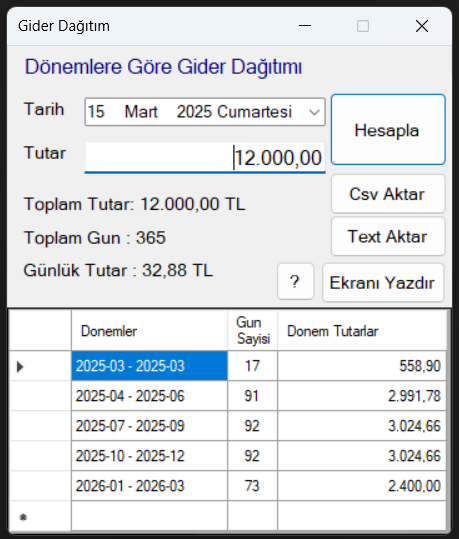
Task: Select the 2025-04 - 2025-06 period cell
Action: point(149,396)
